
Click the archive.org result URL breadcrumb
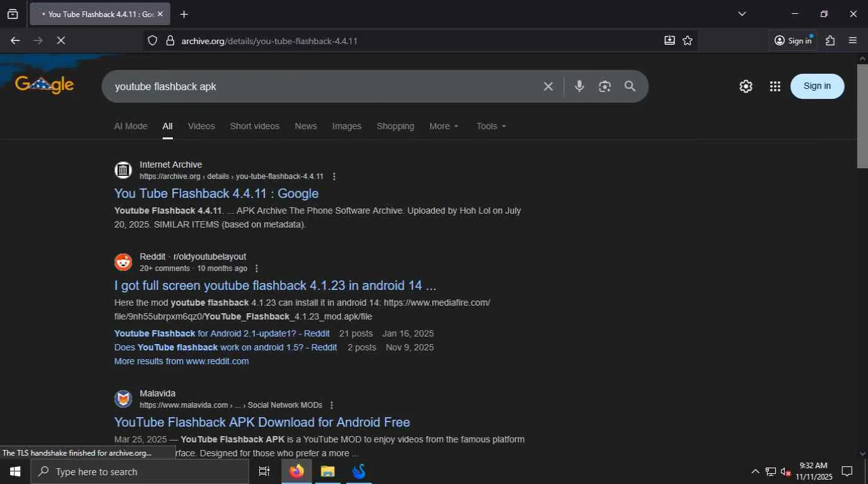click(232, 176)
